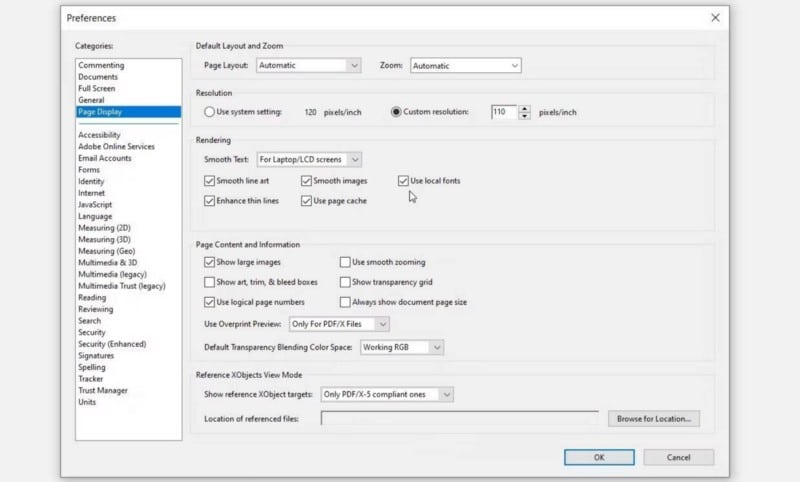Check Show art, trim, & bleed boxes
Image resolution: width=800 pixels, height=482 pixels.
point(209,282)
